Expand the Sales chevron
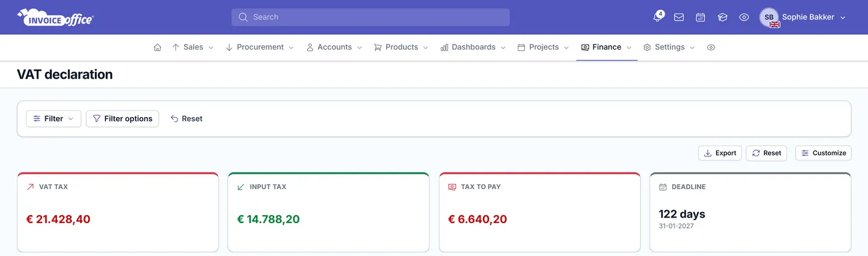 click(211, 47)
